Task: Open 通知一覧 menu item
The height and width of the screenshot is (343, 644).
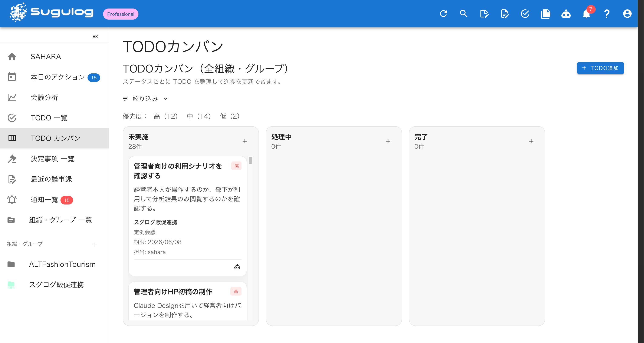Action: pos(54,200)
